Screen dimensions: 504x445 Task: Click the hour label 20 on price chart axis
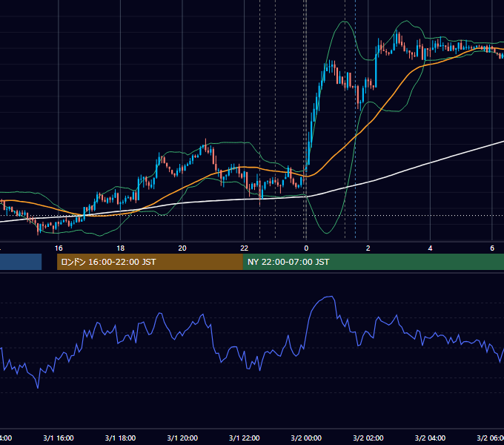coord(182,248)
